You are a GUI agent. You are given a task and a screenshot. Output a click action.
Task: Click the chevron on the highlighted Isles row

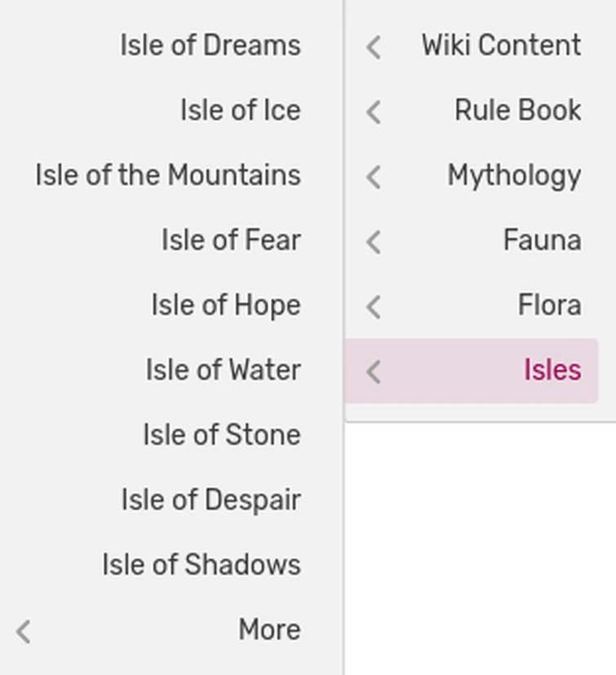coord(373,371)
